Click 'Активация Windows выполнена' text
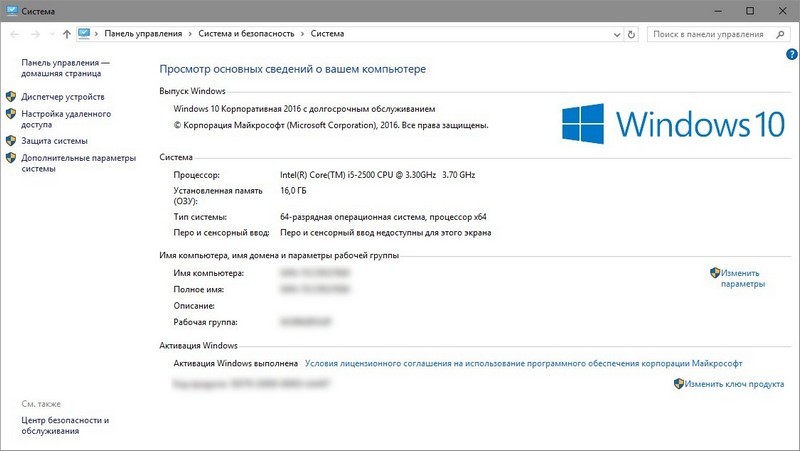Screen dimensions: 800x451 click(x=235, y=363)
